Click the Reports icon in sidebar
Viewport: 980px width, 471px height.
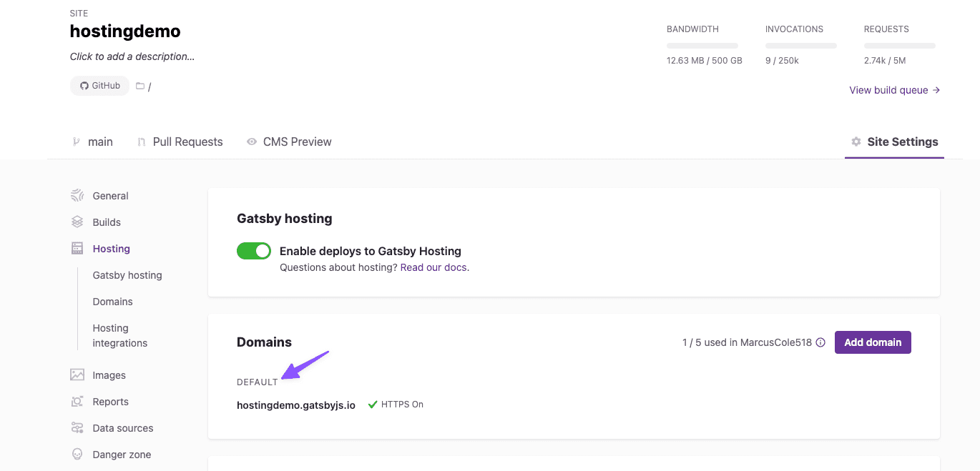[77, 402]
